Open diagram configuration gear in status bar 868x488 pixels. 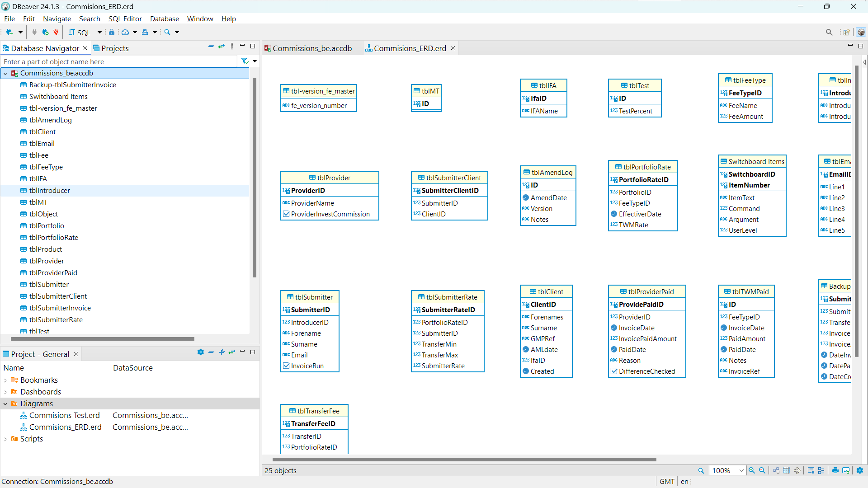click(x=860, y=470)
